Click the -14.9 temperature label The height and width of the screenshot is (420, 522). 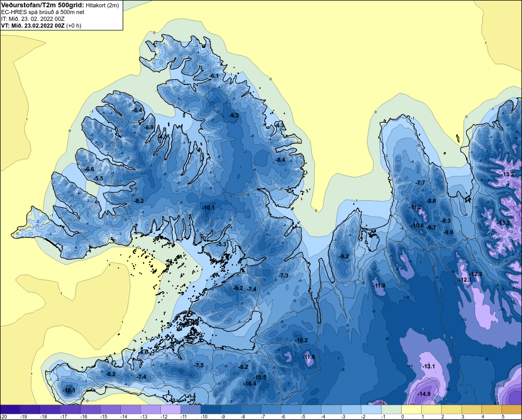[x=424, y=394]
